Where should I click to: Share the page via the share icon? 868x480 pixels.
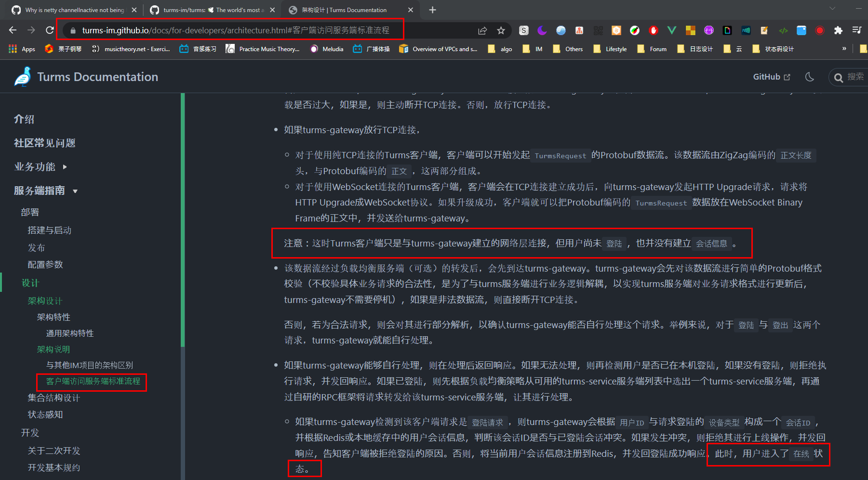point(482,30)
